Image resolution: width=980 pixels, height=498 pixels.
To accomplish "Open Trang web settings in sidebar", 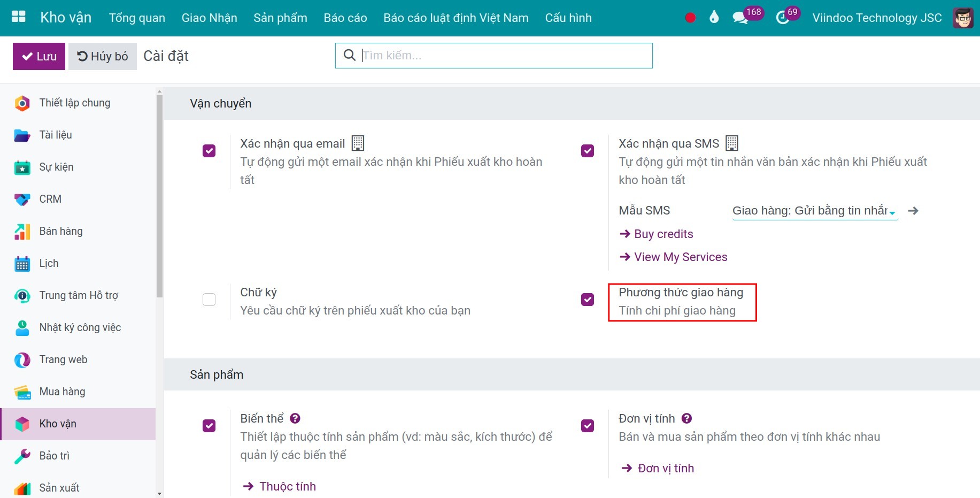I will pos(78,360).
